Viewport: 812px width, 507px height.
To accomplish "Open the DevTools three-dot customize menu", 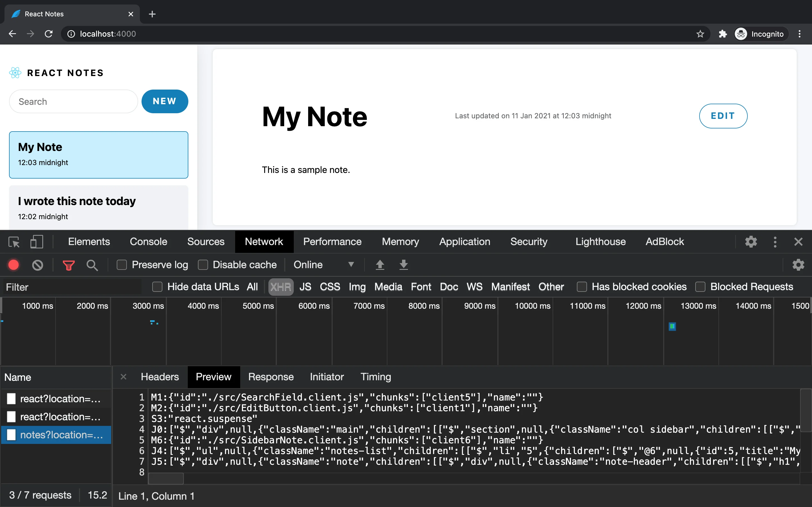I will coord(775,242).
